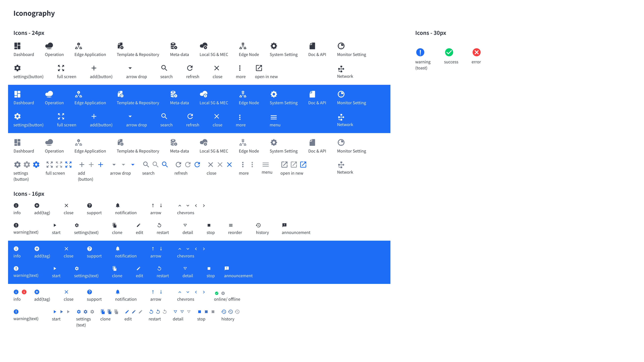Click the gray offline status icon
The image size is (644, 362).
[x=223, y=293]
